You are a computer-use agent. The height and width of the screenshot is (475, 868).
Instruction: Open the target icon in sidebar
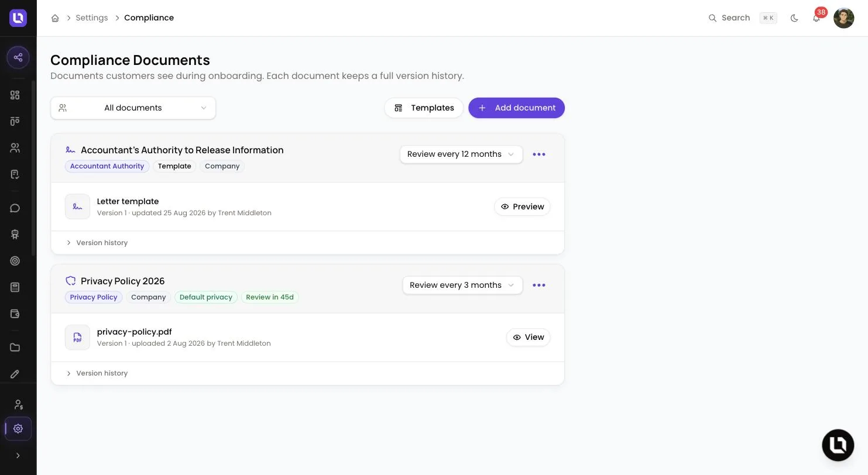15,261
